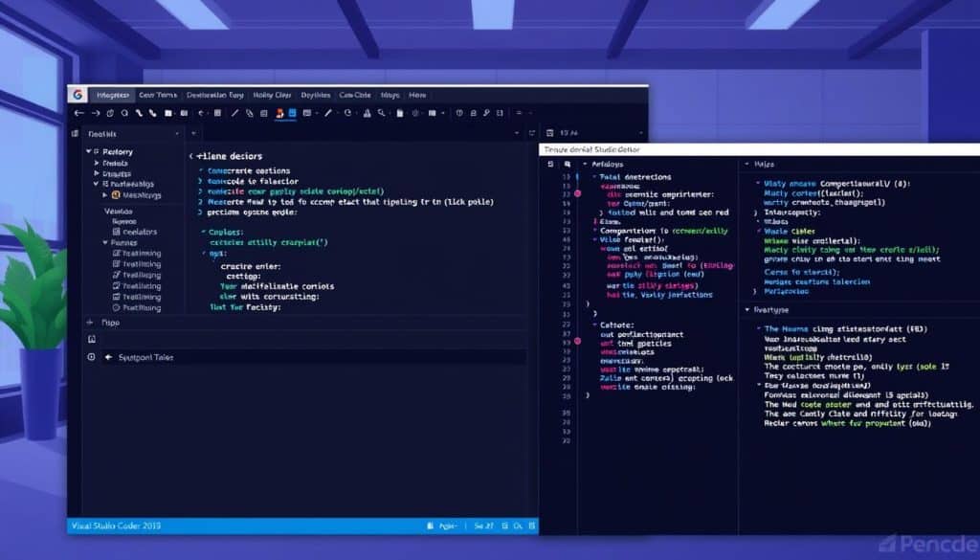Open the 'Doythies' menu

316,95
